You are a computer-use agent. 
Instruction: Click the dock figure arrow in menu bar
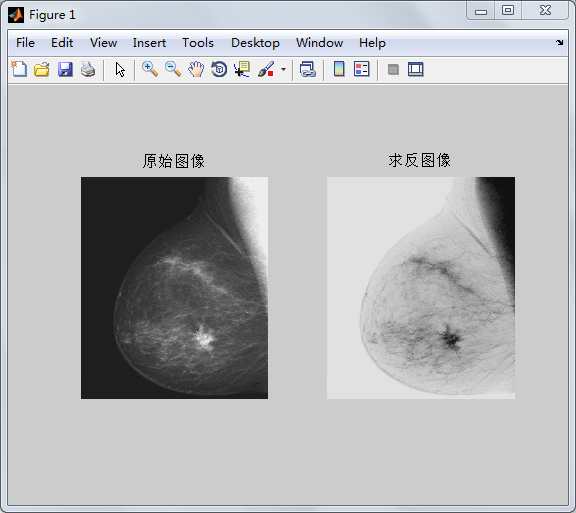pos(559,42)
